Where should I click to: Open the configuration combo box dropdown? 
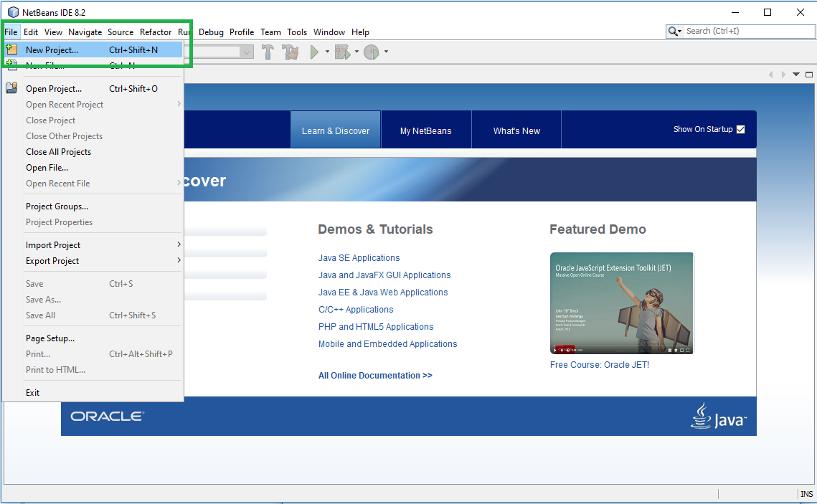tap(247, 52)
